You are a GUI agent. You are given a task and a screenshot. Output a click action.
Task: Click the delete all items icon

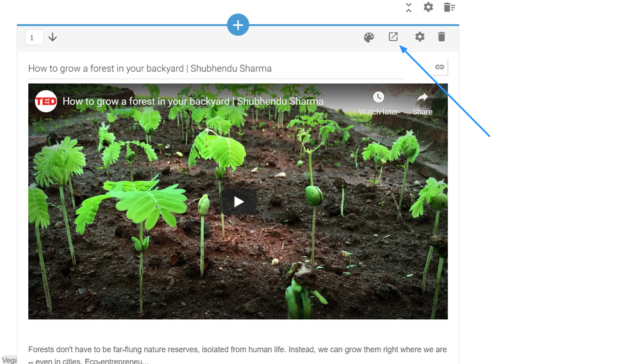449,8
